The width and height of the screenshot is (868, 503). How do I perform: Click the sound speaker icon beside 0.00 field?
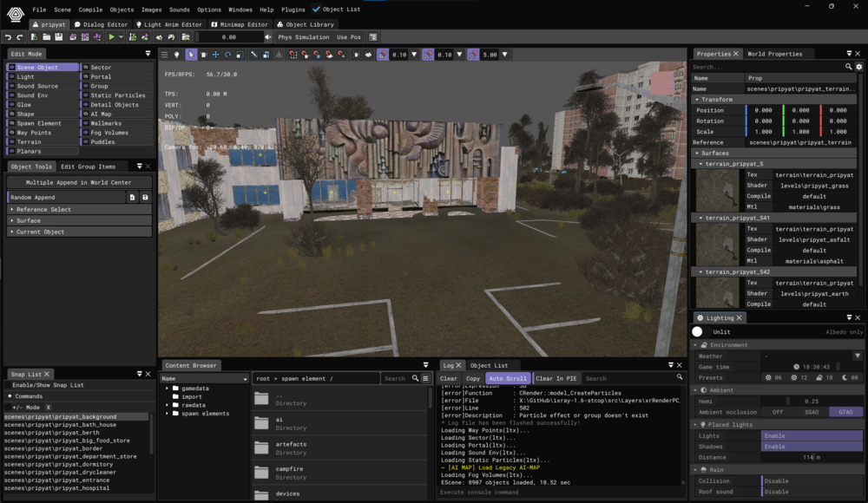pos(268,37)
